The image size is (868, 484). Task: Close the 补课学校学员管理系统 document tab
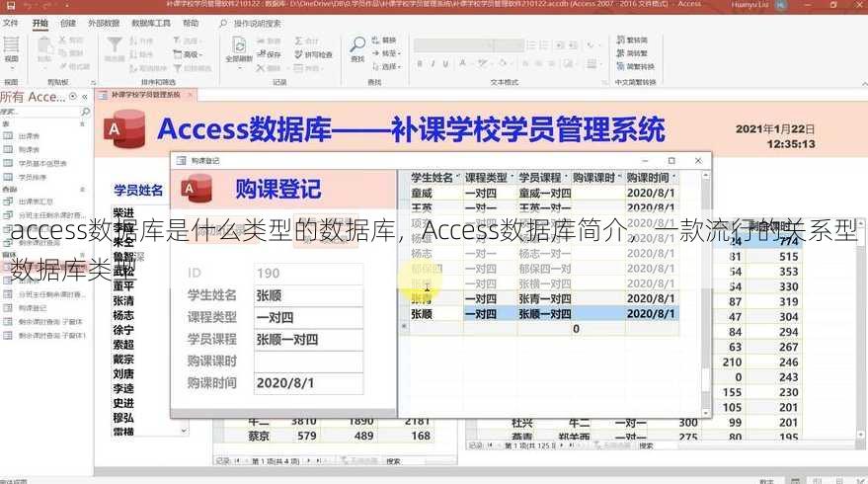click(190, 95)
